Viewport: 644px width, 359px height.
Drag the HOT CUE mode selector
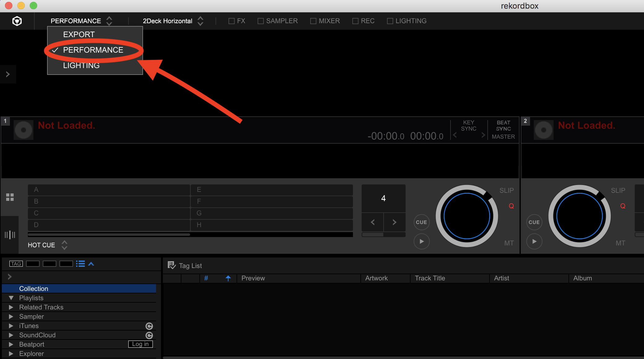(x=65, y=245)
